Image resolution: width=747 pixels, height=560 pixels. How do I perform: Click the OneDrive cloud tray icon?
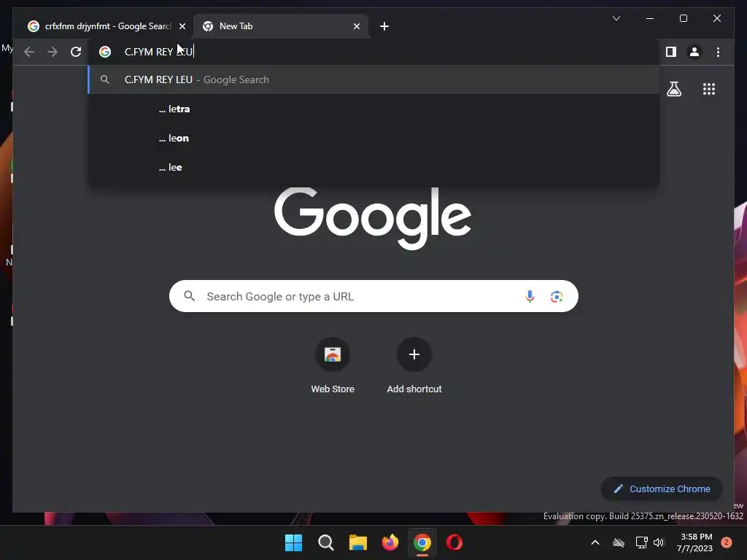pyautogui.click(x=619, y=542)
